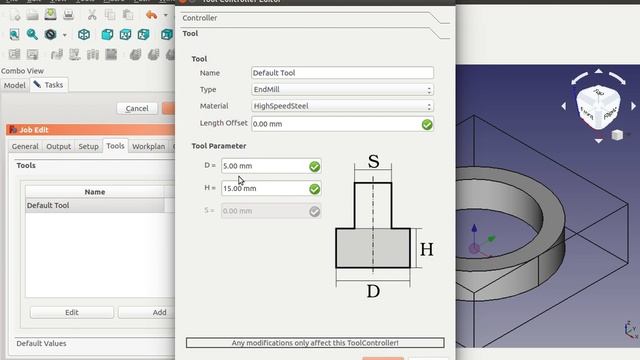Viewport: 640px width, 360px height.
Task: Click the tool Name input field
Action: coord(342,73)
